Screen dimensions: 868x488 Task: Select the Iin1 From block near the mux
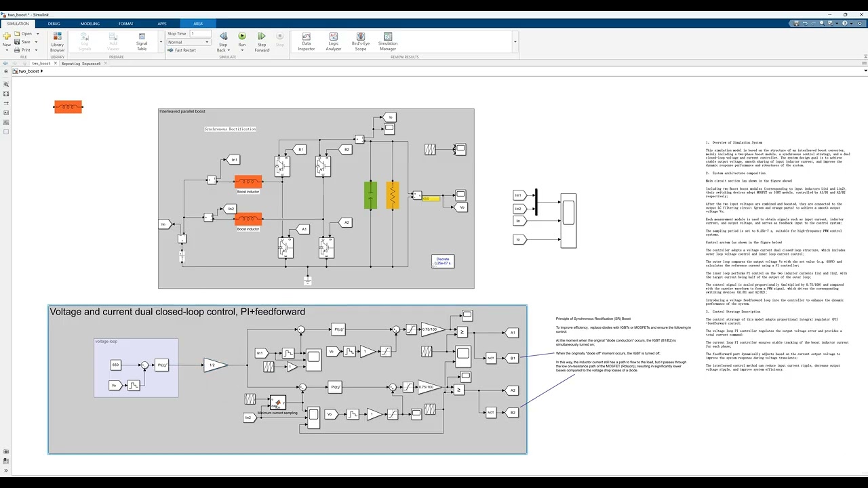[519, 195]
